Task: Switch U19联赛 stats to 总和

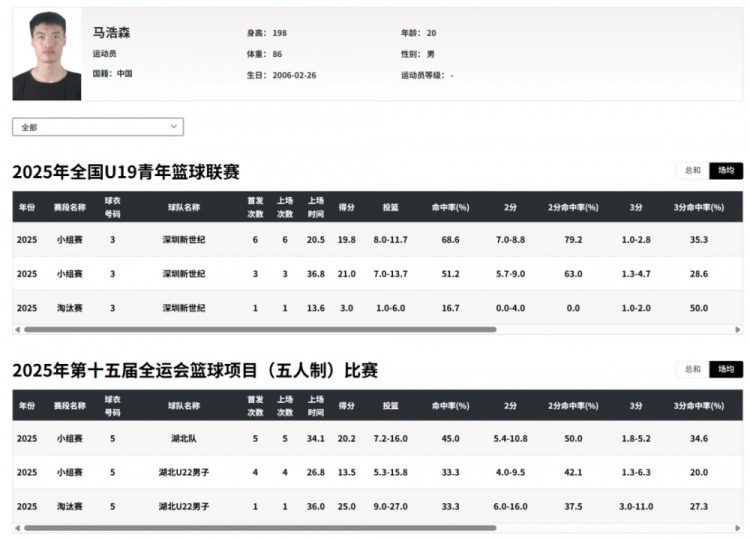Action: (692, 171)
